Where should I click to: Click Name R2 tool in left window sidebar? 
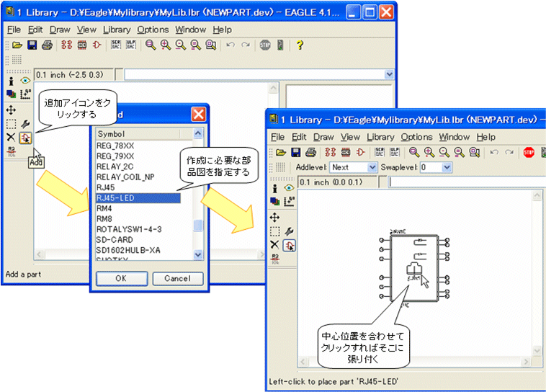pos(12,151)
